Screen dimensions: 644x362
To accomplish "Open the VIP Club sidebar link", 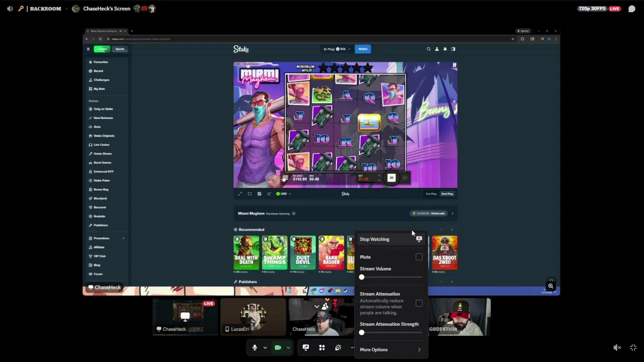I will click(x=98, y=256).
